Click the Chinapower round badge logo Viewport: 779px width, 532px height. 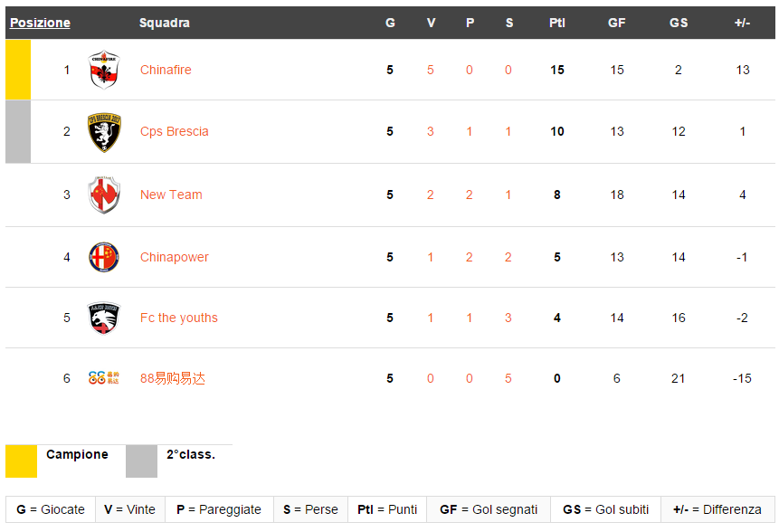(x=104, y=257)
